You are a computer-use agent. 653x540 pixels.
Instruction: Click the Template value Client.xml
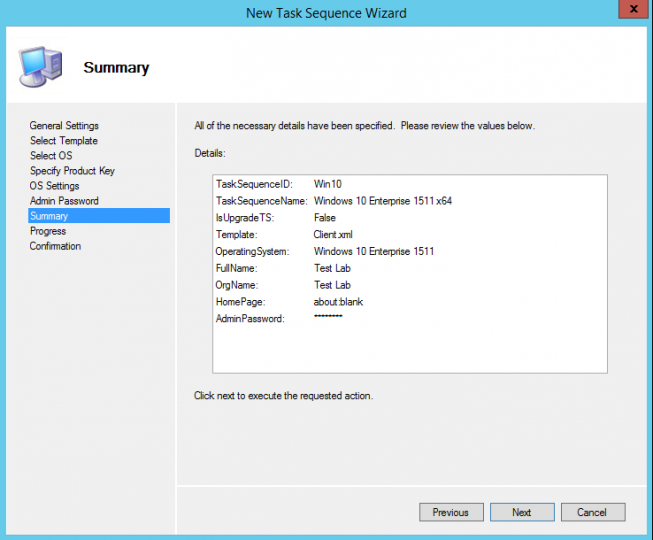333,234
